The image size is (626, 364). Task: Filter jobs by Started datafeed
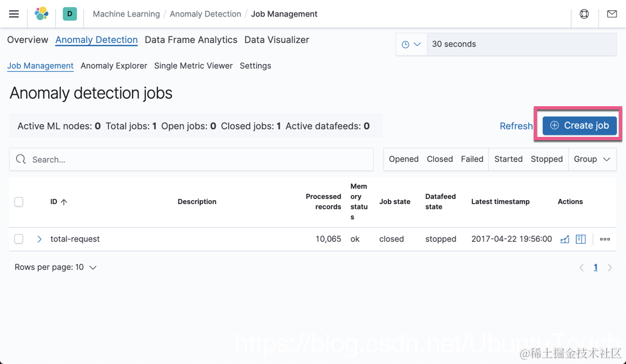[508, 159]
